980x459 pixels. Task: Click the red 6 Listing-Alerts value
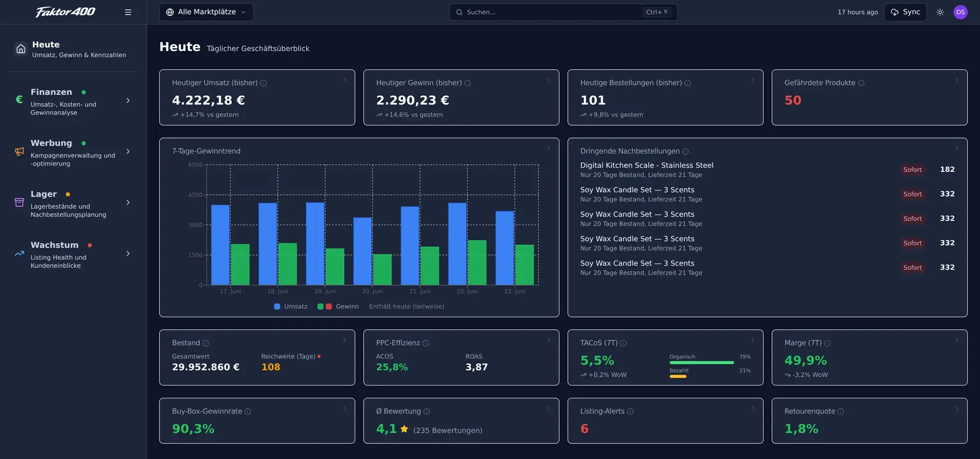584,429
